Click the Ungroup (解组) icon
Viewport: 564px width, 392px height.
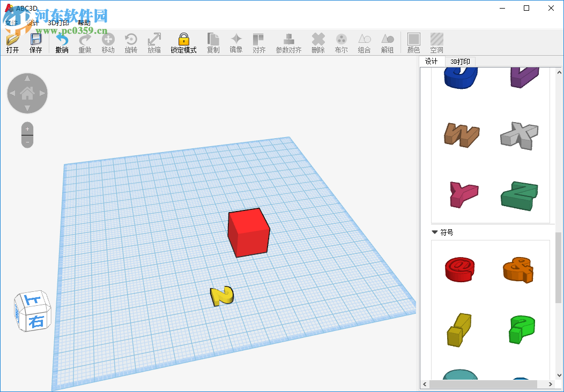tap(387, 43)
